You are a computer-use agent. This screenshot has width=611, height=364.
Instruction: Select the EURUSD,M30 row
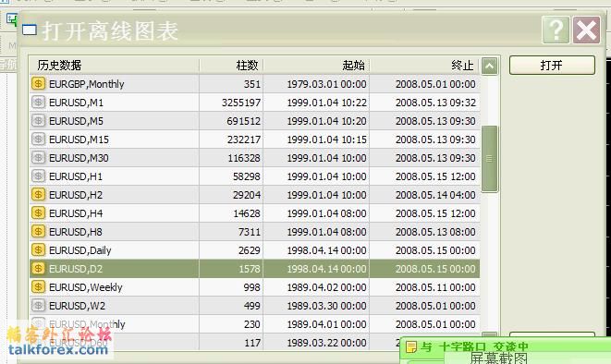click(x=255, y=158)
